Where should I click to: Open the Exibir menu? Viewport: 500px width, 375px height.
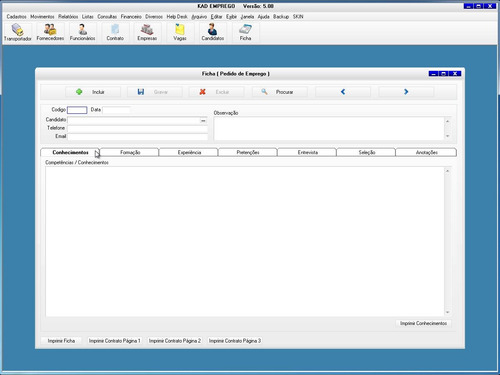(231, 17)
